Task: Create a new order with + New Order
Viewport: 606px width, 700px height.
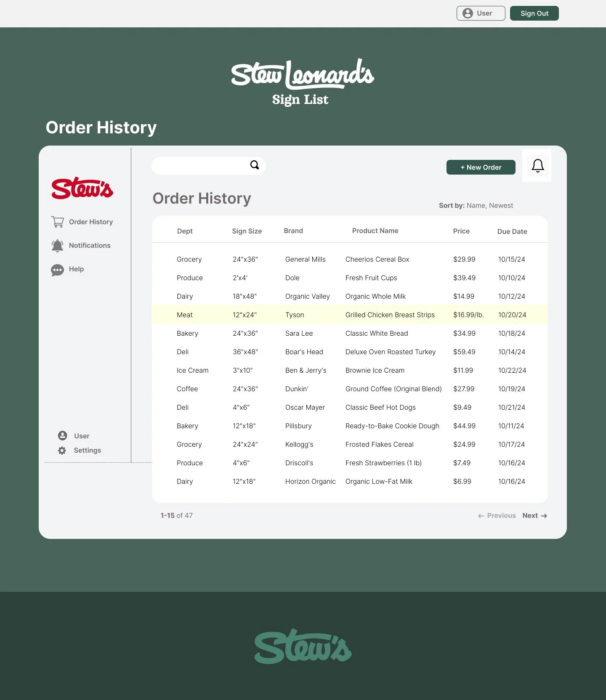Action: coord(481,167)
